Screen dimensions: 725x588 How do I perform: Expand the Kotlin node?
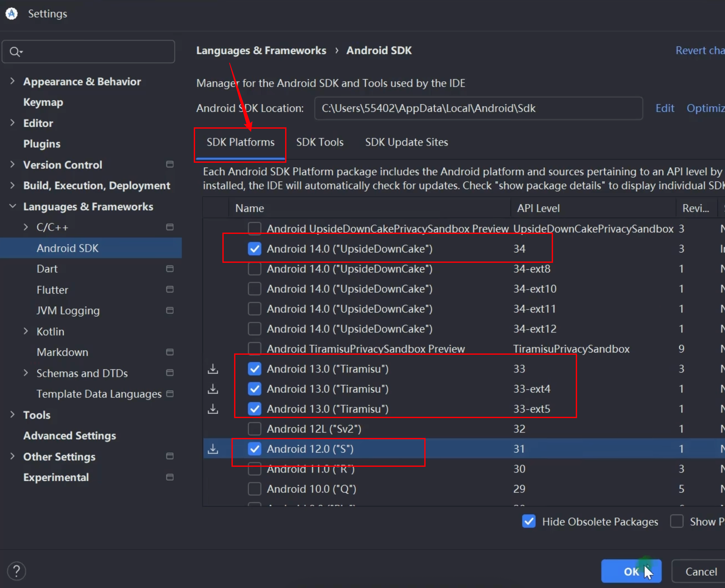coord(26,331)
